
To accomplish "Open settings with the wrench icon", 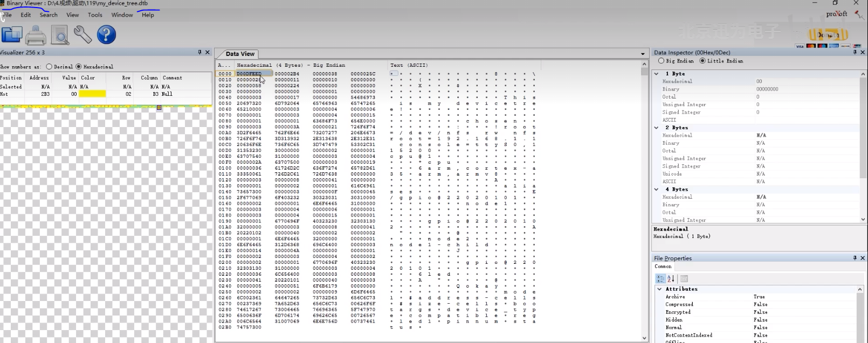I will pyautogui.click(x=82, y=34).
